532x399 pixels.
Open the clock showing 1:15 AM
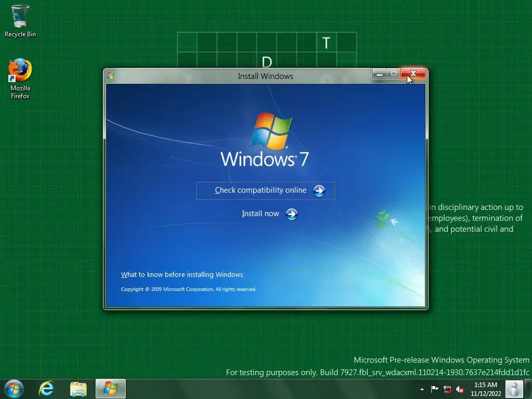pos(486,389)
